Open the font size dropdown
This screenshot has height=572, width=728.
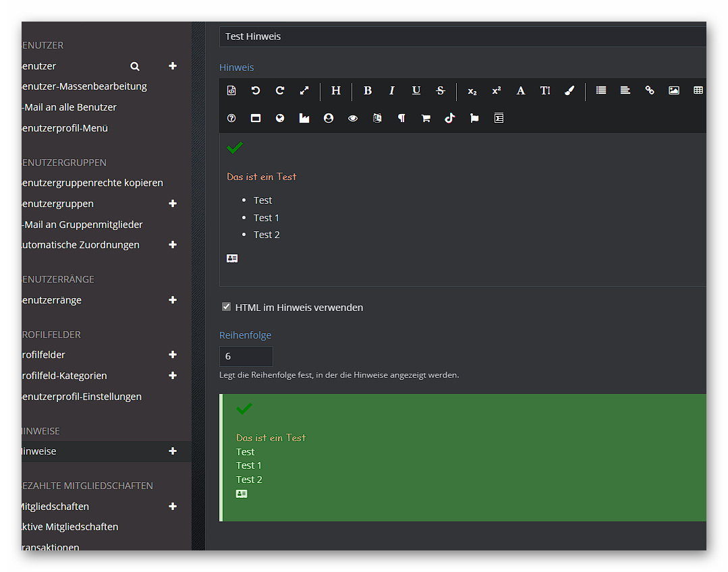[x=545, y=90]
